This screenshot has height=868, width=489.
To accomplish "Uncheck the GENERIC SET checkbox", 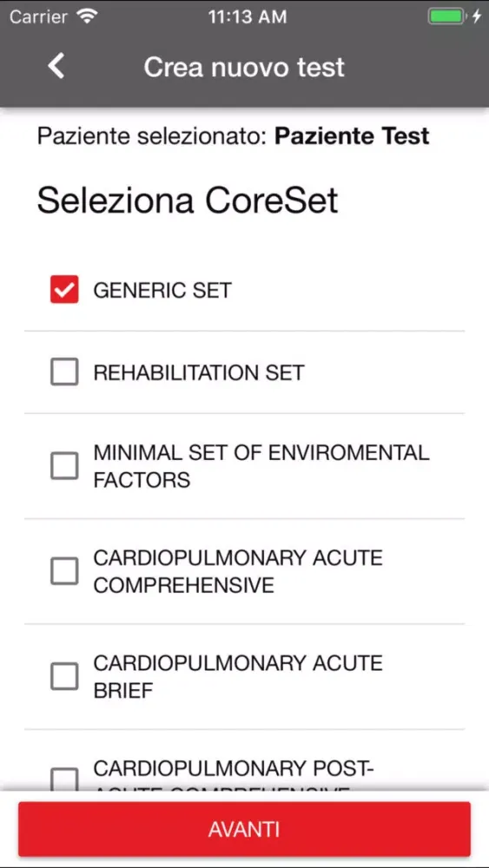I will (x=64, y=290).
